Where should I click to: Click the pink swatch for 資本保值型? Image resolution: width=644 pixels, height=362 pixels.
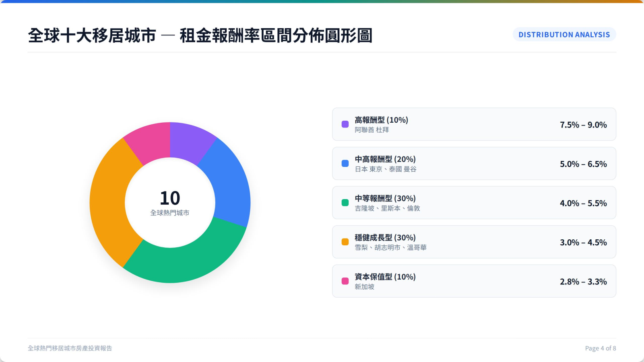[345, 281]
